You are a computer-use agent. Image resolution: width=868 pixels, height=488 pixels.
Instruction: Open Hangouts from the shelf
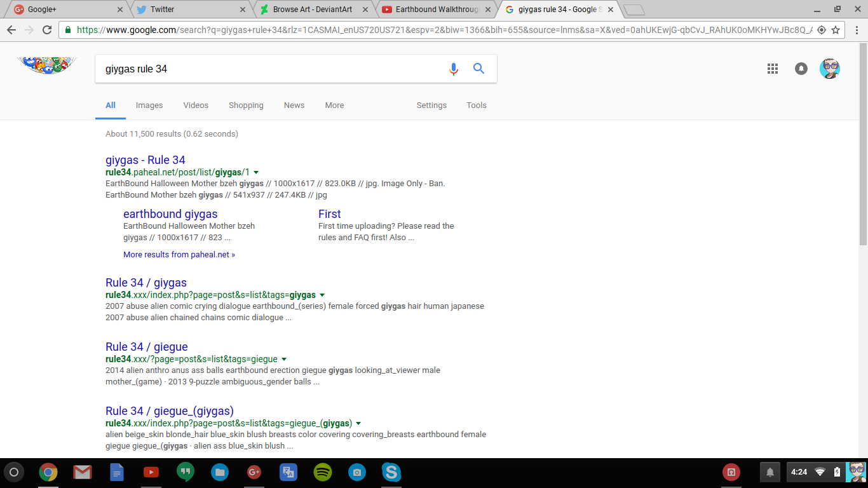click(186, 473)
